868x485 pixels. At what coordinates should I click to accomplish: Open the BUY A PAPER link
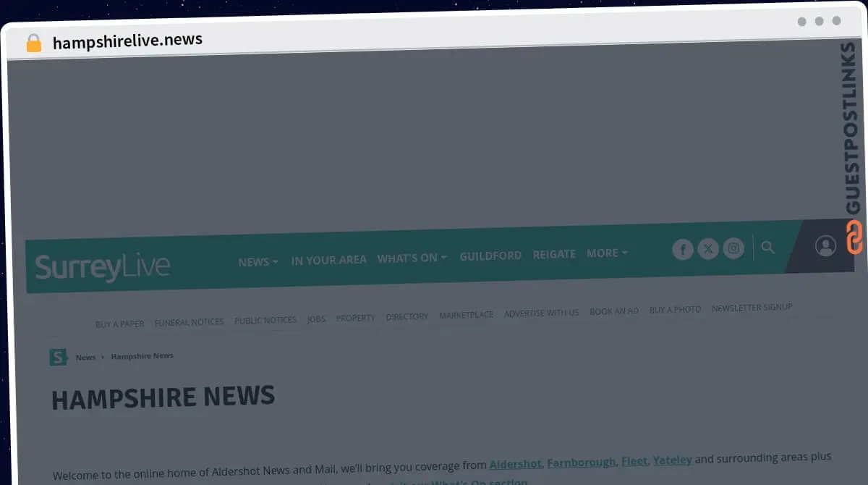[119, 324]
